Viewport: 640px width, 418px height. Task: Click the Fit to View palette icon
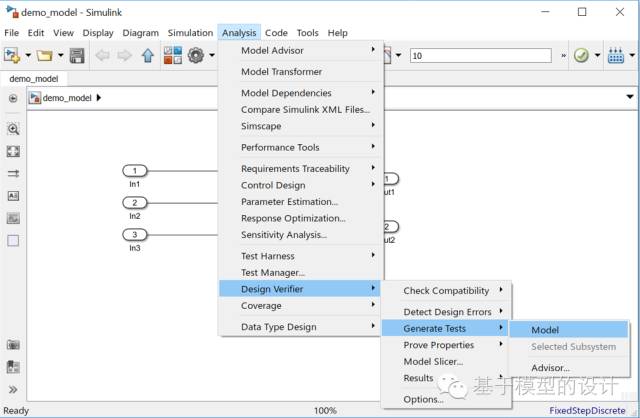coord(13,151)
